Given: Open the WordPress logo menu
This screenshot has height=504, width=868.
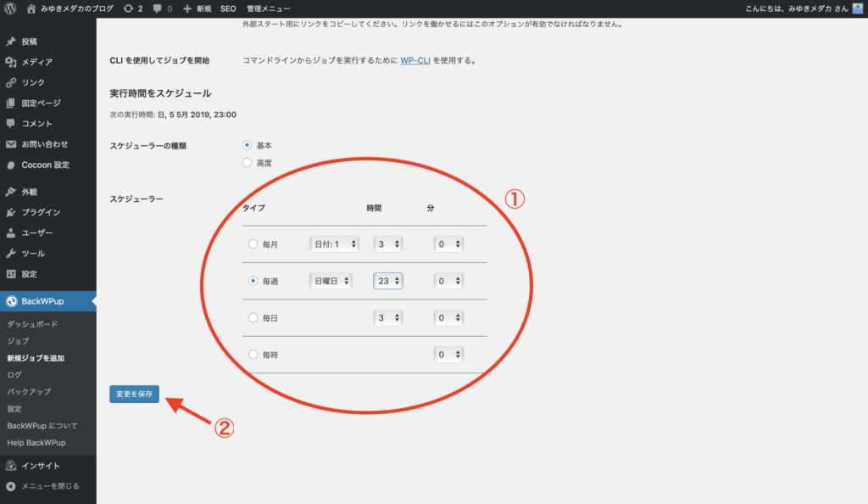Looking at the screenshot, I should click(10, 8).
